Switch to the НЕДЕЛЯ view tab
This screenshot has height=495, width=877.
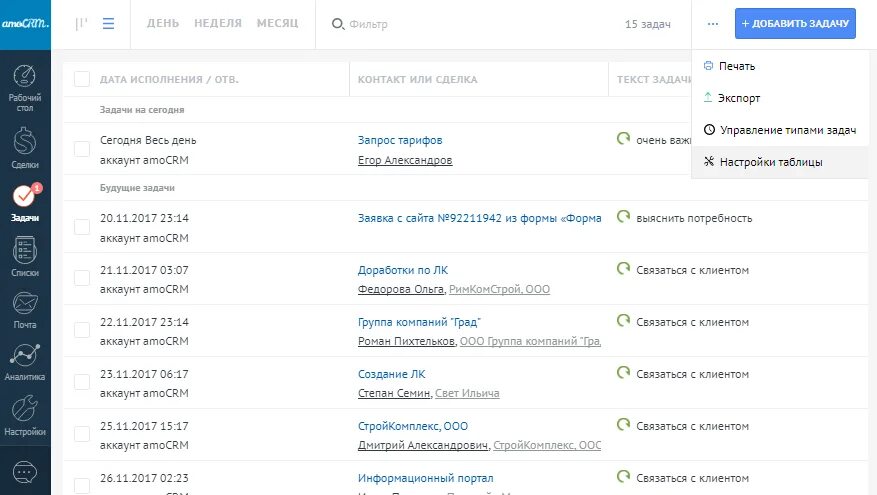[218, 23]
